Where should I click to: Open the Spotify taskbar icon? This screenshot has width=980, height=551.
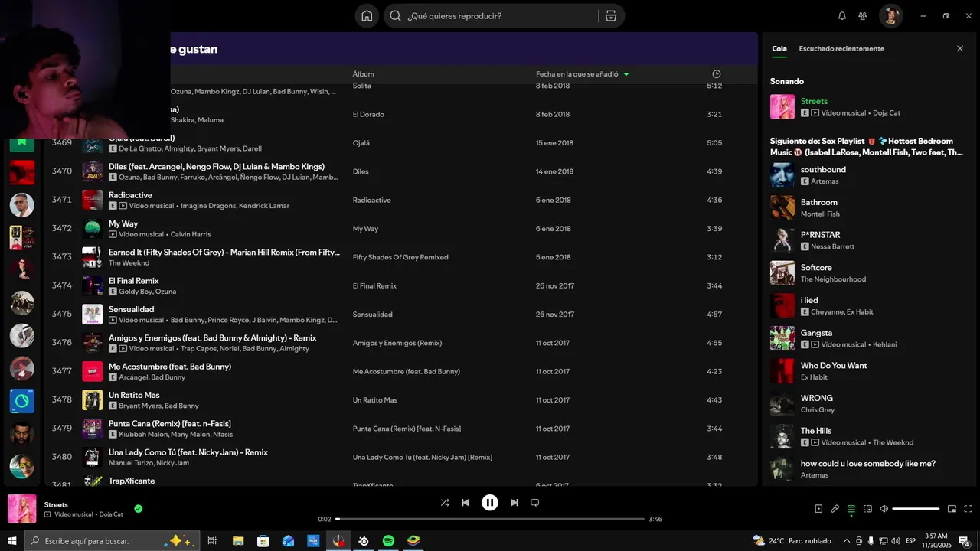point(388,541)
